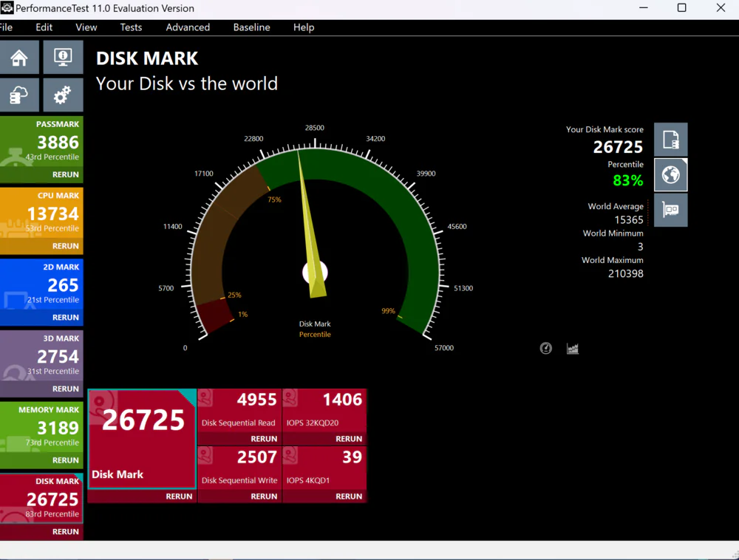This screenshot has width=739, height=560.
Task: Select the IOPS 4KQD1 39 tile
Action: tap(324, 468)
